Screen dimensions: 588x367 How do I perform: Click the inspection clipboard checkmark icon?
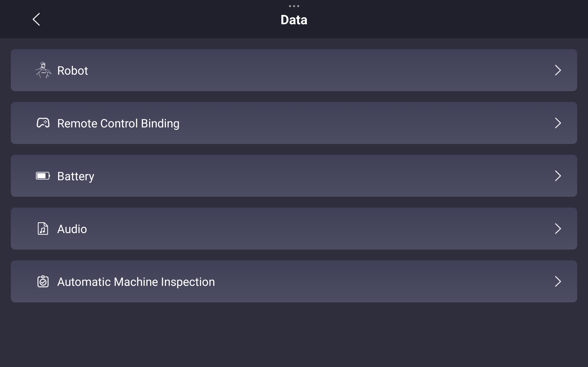(x=43, y=281)
